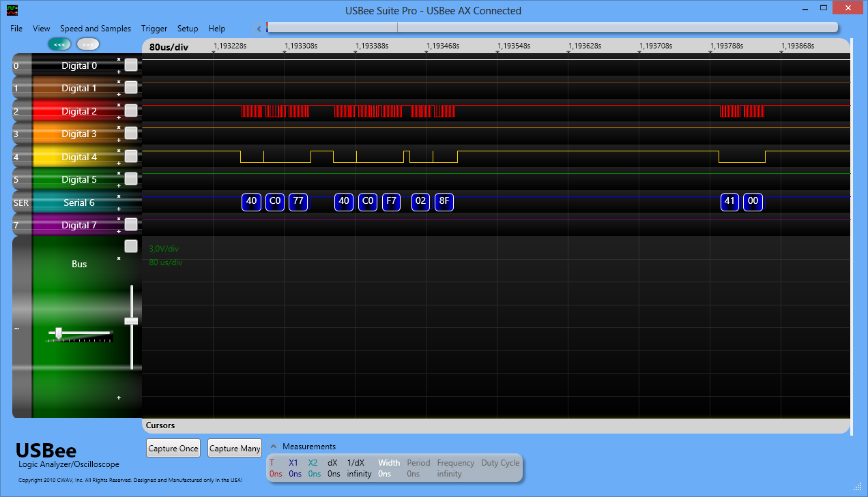Toggle the trigger box on the Bus channel

(x=131, y=246)
